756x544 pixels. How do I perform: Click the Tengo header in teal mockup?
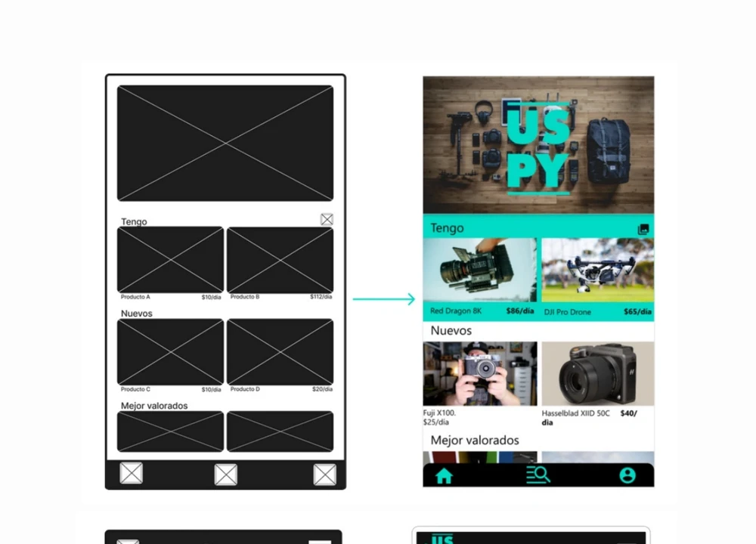point(447,228)
